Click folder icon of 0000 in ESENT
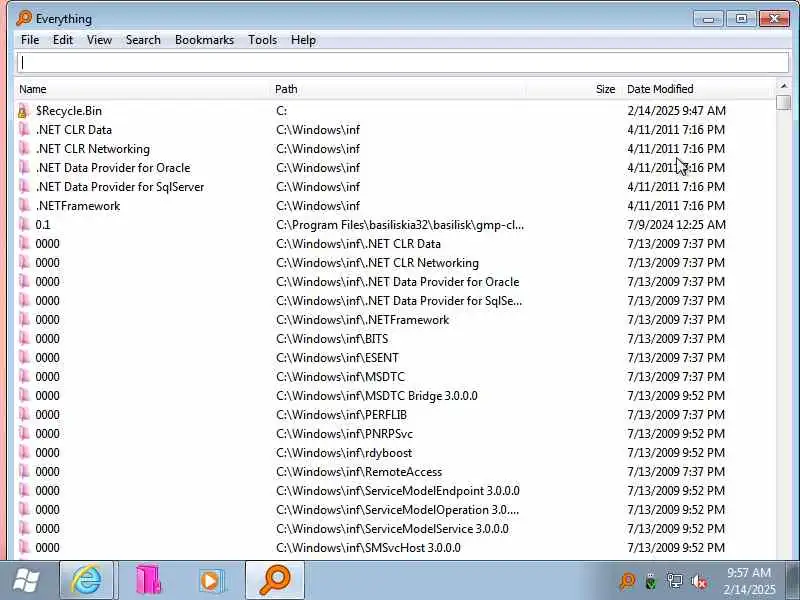Image resolution: width=800 pixels, height=600 pixels. pos(23,358)
